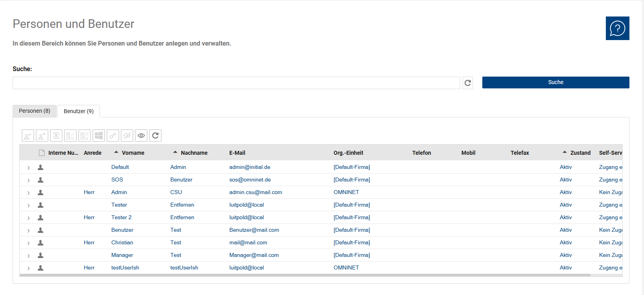This screenshot has height=295, width=644.
Task: Click the Anrede column header
Action: [92, 153]
